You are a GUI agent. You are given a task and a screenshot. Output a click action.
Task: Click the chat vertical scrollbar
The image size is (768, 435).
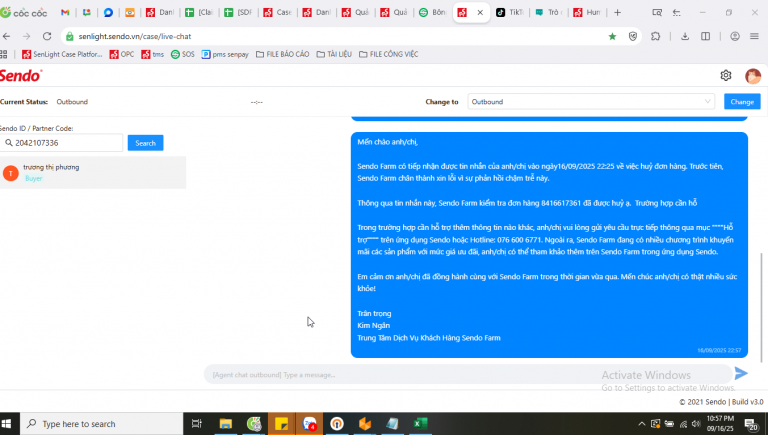(761, 308)
